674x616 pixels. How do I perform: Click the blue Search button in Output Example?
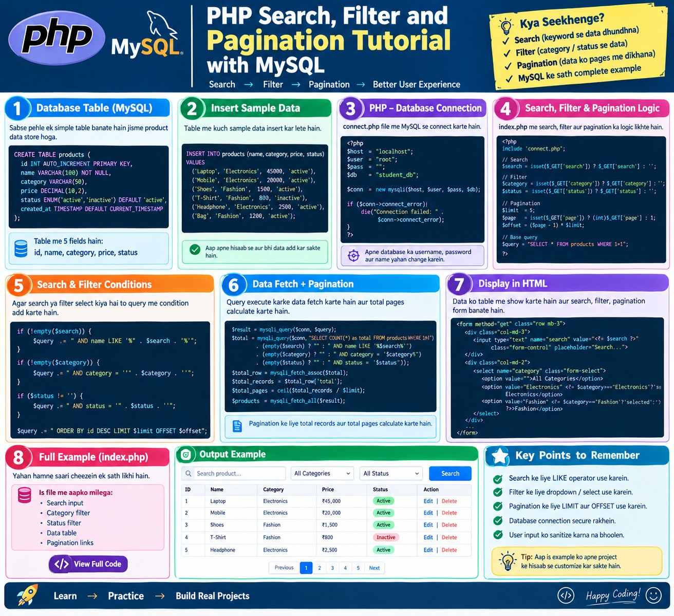tap(450, 474)
